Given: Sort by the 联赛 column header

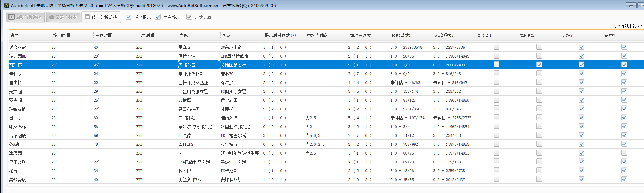Looking at the screenshot, I should (x=15, y=35).
